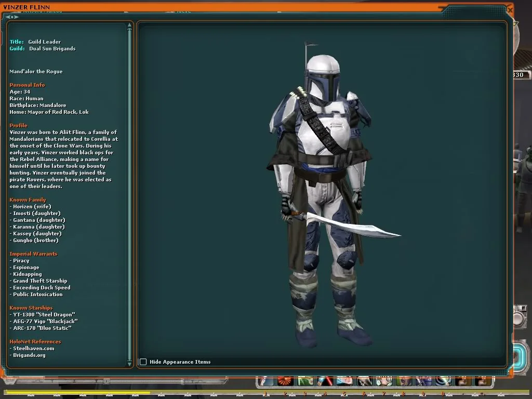Viewport: 532px width, 399px height.
Task: Activate the dark orange ability in the minus slot
Action: click(x=463, y=381)
